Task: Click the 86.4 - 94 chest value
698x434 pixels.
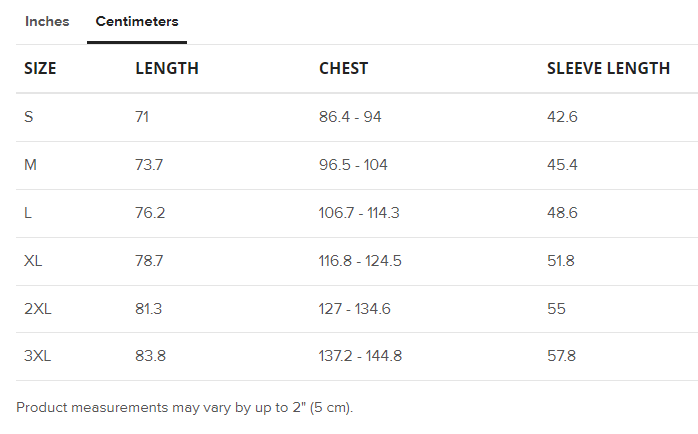Action: (x=350, y=117)
